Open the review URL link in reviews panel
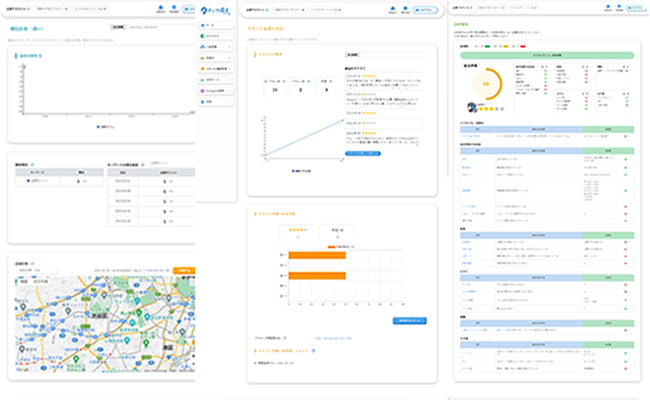 click(333, 338)
